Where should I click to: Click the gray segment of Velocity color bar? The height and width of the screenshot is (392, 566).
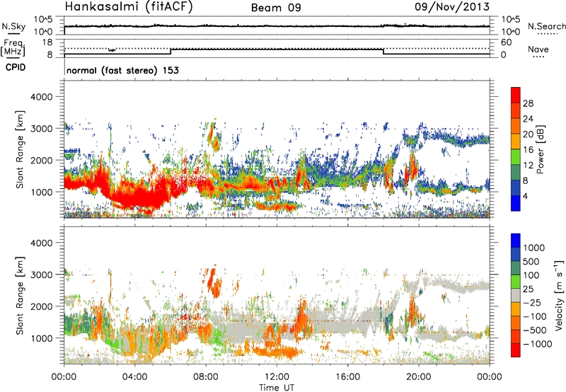(516, 295)
